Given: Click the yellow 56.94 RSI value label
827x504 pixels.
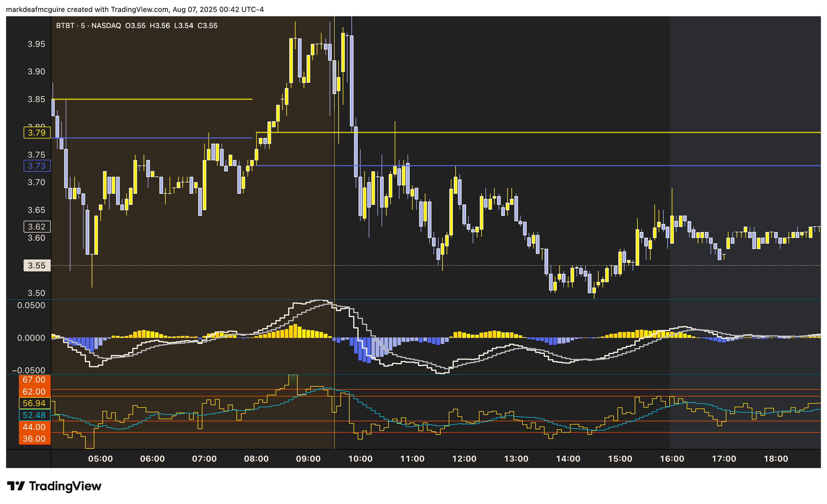Looking at the screenshot, I should (34, 403).
